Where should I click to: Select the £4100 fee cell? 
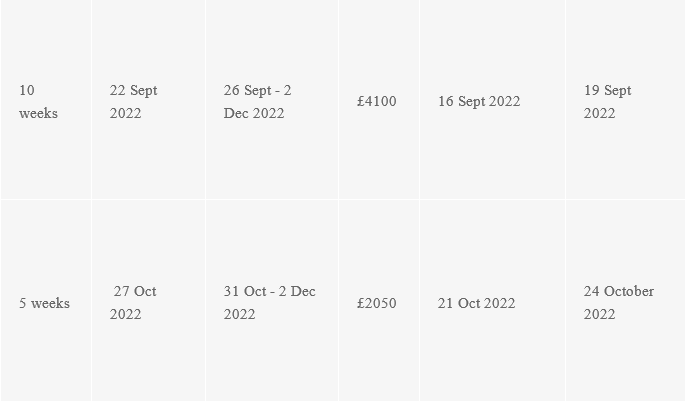379,100
